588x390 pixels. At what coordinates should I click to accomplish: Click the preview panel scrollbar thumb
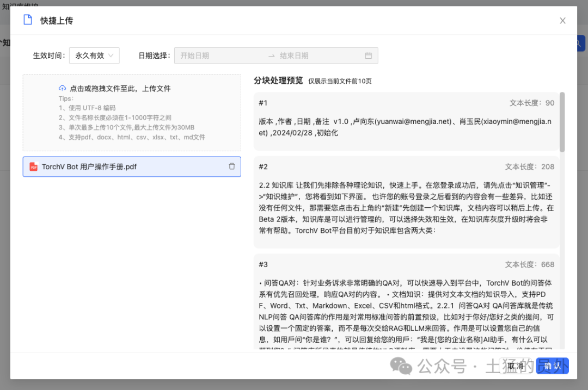click(x=562, y=122)
